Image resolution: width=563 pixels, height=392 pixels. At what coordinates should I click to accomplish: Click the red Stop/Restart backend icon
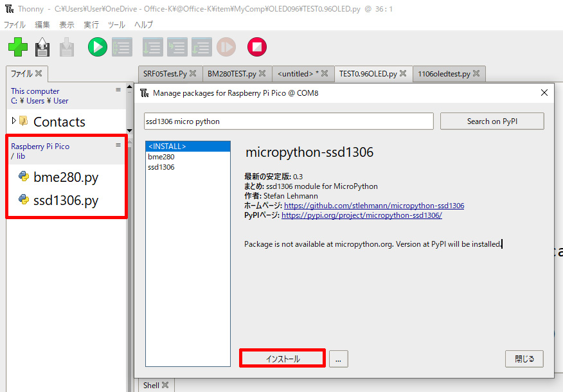[257, 47]
